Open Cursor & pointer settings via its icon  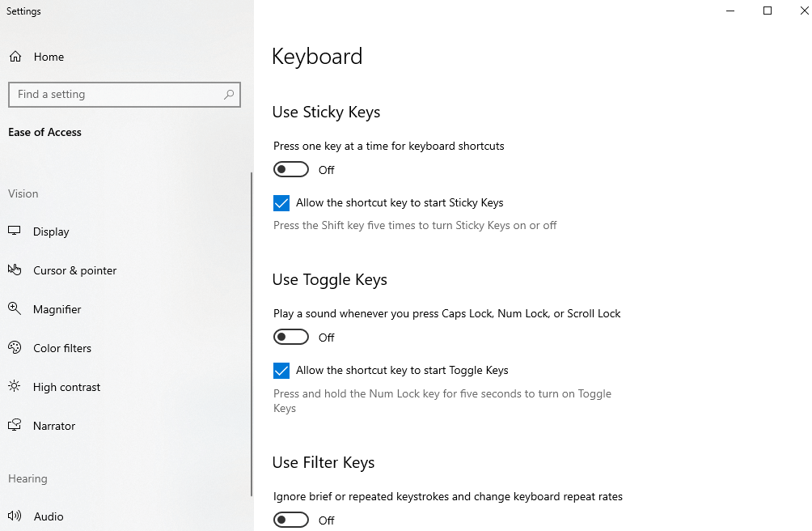pyautogui.click(x=15, y=270)
